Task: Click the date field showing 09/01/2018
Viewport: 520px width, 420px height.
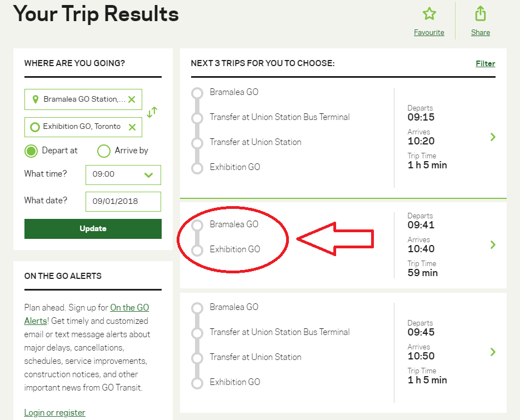Action: click(123, 201)
